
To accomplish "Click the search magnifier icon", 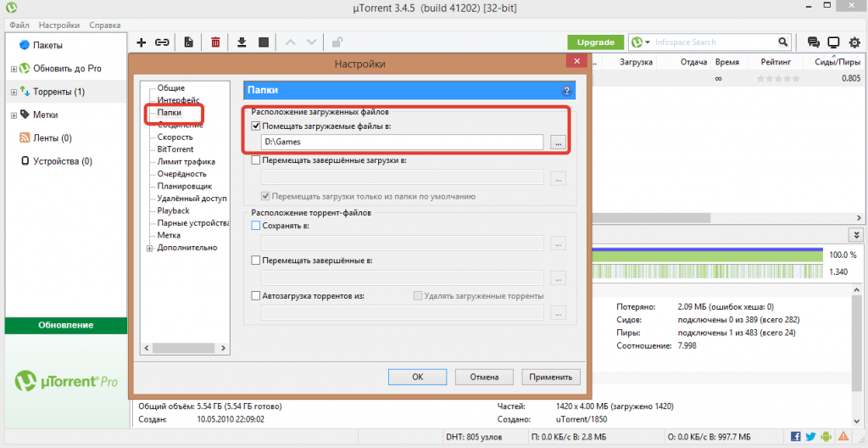I will 782,42.
